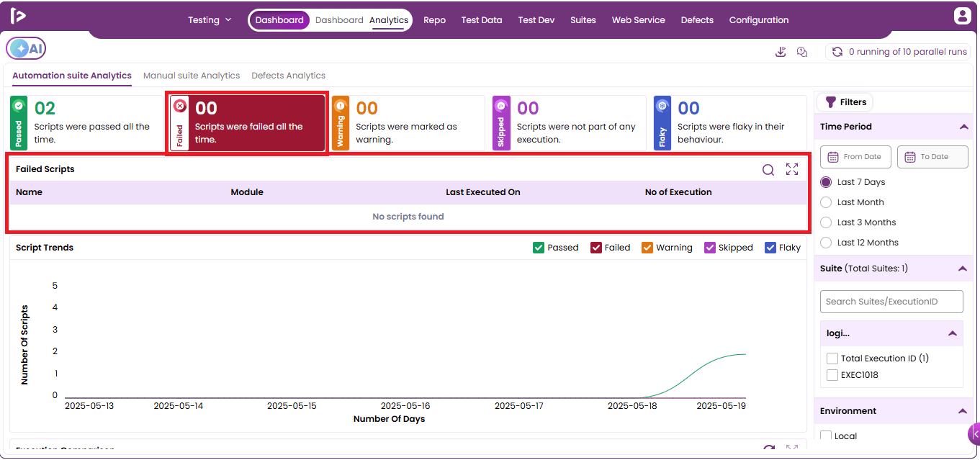Open the Configuration menu item
Viewport: 980px width, 460px height.
coord(759,20)
